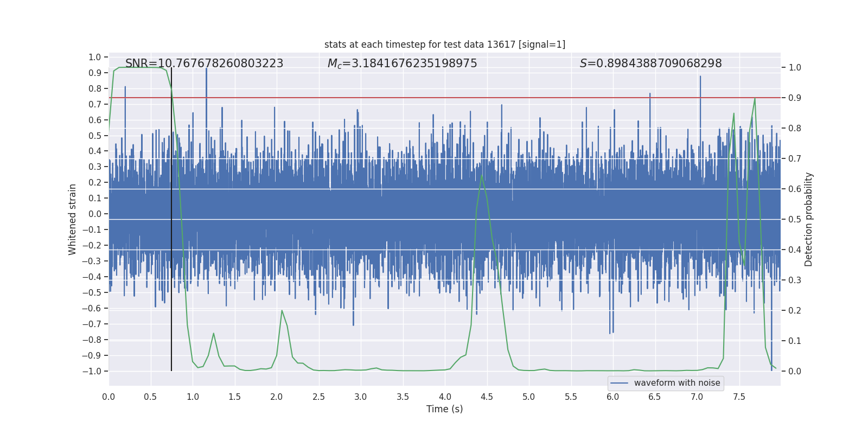Select the SNR=10.767678260803223 annotation
This screenshot has height=434, width=868.
tap(205, 63)
